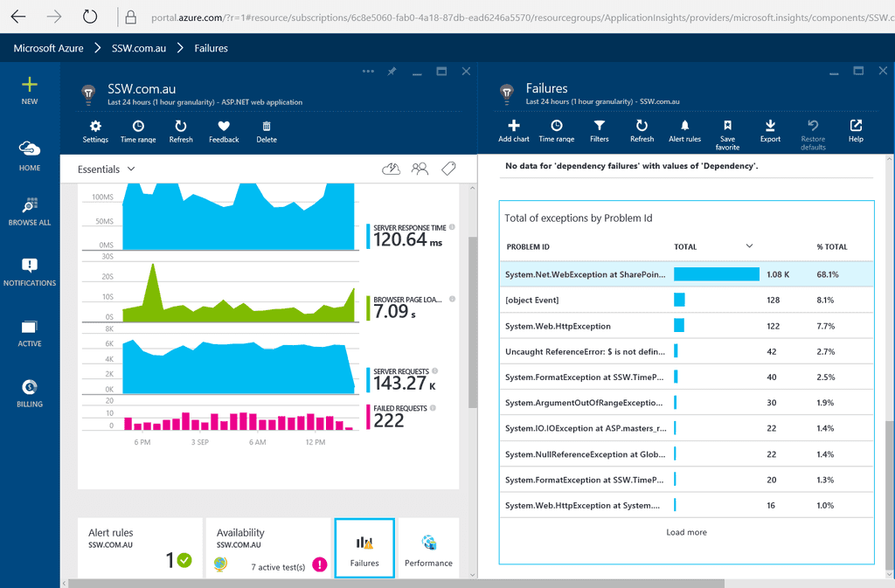Viewport: 895px width, 588px height.
Task: Export the Failures data
Action: click(x=770, y=133)
